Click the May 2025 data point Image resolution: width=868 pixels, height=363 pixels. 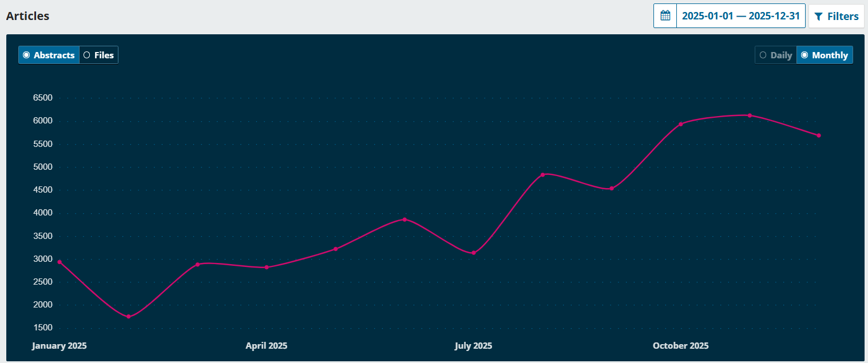click(335, 249)
